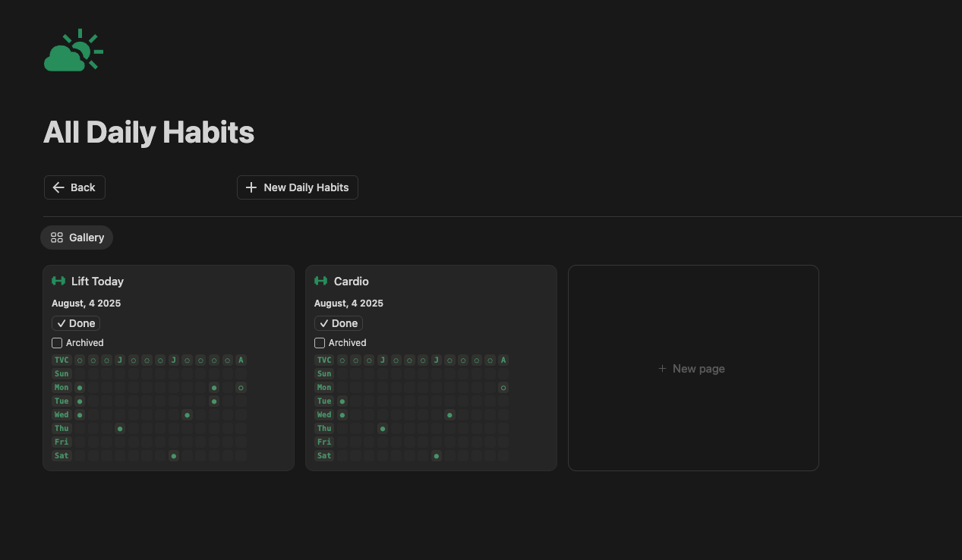Click the back arrow icon
The image size is (962, 560).
58,187
